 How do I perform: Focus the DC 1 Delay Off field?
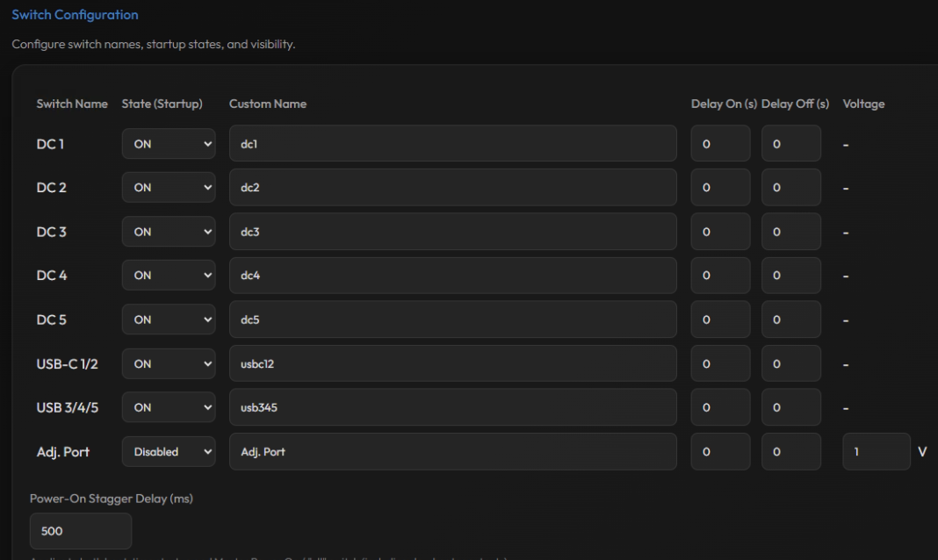click(790, 143)
